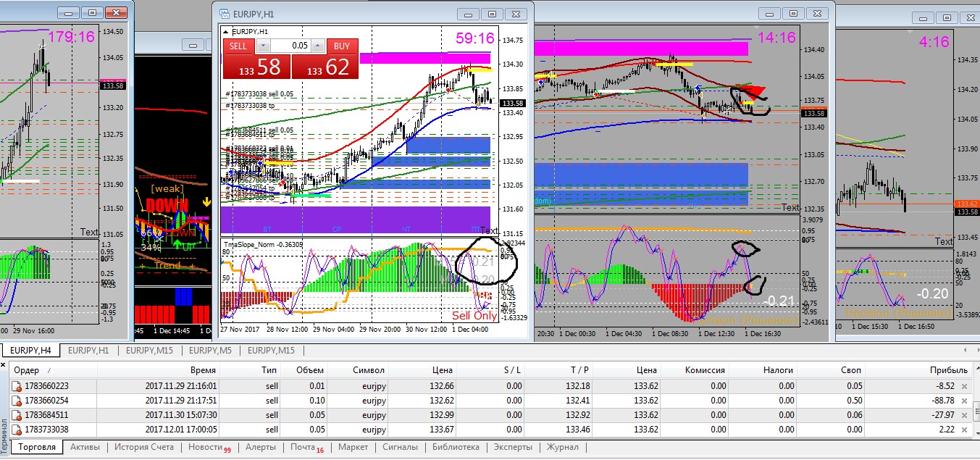The width and height of the screenshot is (980, 460).
Task: Open the Активы terminal tab
Action: tap(85, 447)
